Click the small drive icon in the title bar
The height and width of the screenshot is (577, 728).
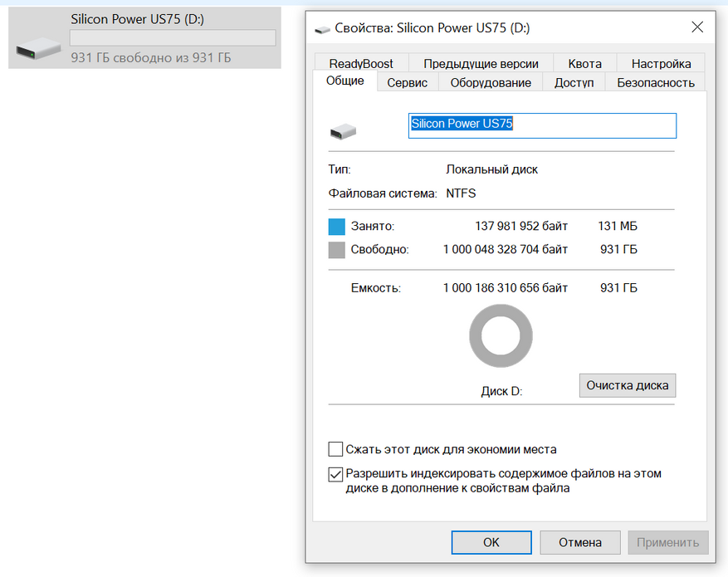tap(322, 29)
